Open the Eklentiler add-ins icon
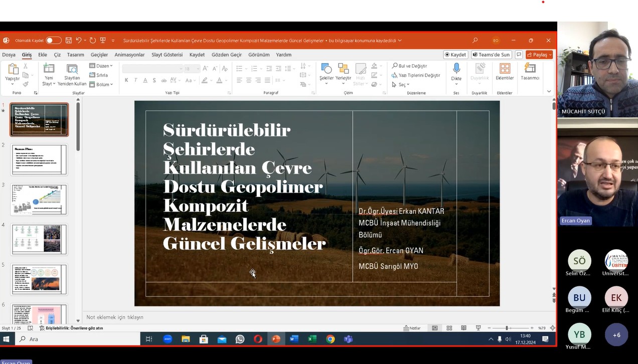Image resolution: width=638 pixels, height=364 pixels. (x=505, y=69)
